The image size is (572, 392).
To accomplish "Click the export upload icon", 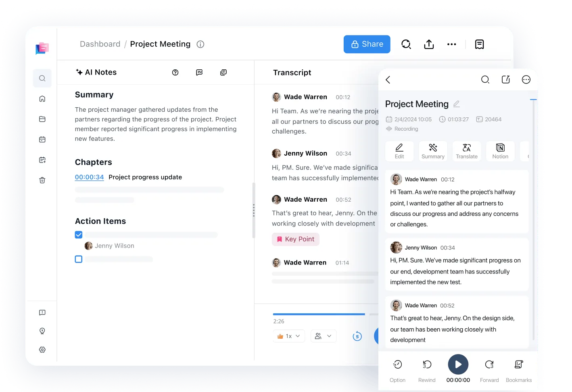I will 429,44.
